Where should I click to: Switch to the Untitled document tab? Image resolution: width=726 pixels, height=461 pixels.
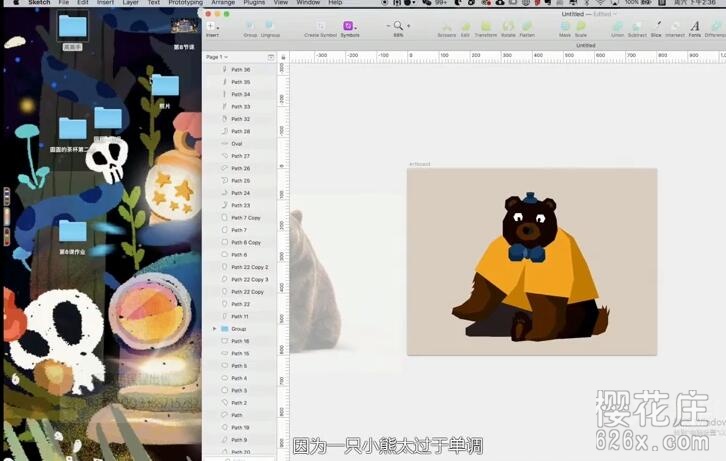(x=586, y=45)
